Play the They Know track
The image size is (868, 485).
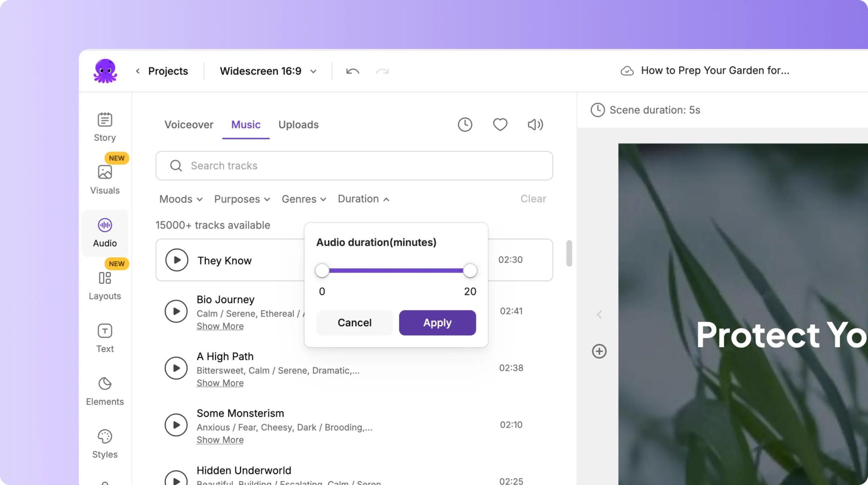pyautogui.click(x=177, y=260)
